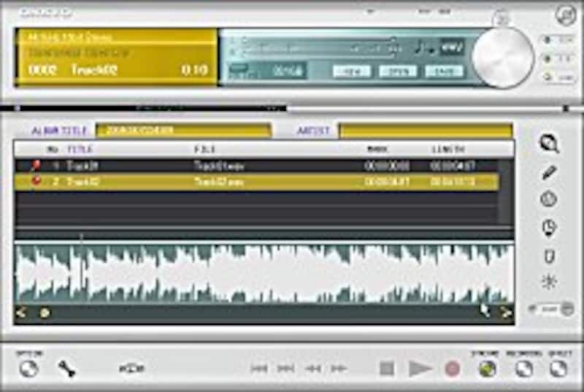Click the playback progress bar below the player

coord(292,108)
